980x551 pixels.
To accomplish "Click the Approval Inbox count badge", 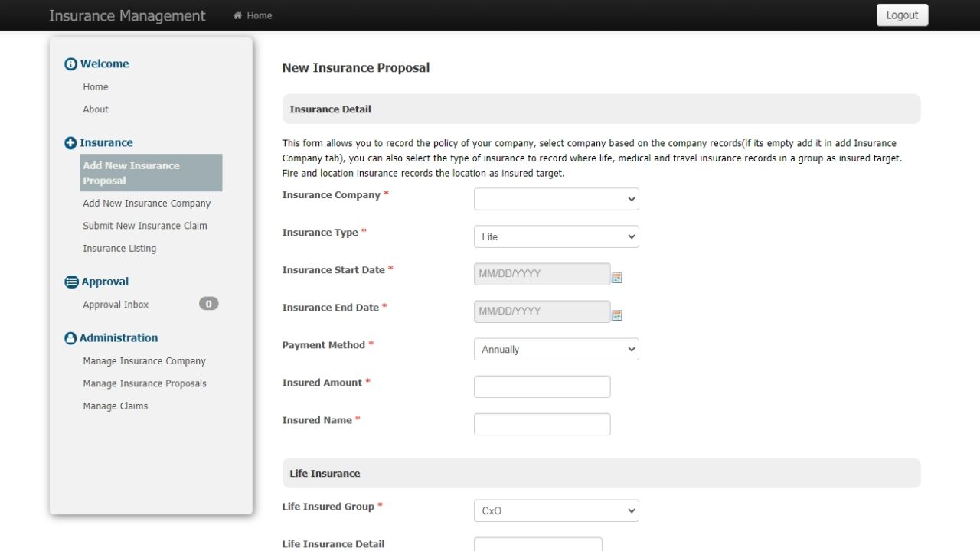I will pos(208,304).
